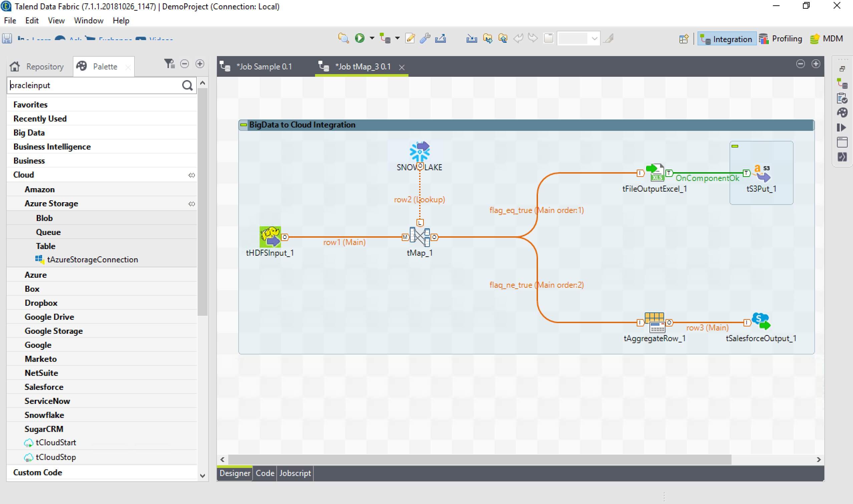The height and width of the screenshot is (504, 853).
Task: Switch to Integration perspective
Action: [727, 39]
